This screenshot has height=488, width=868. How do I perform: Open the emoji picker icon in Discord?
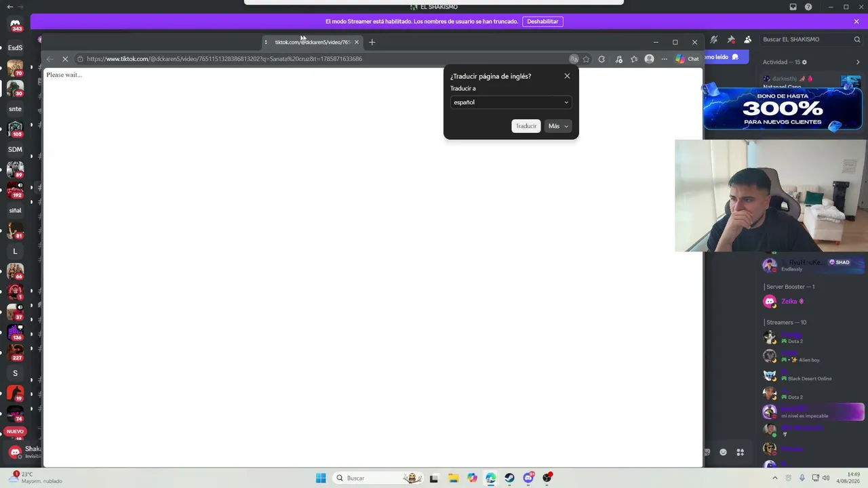coord(723,452)
